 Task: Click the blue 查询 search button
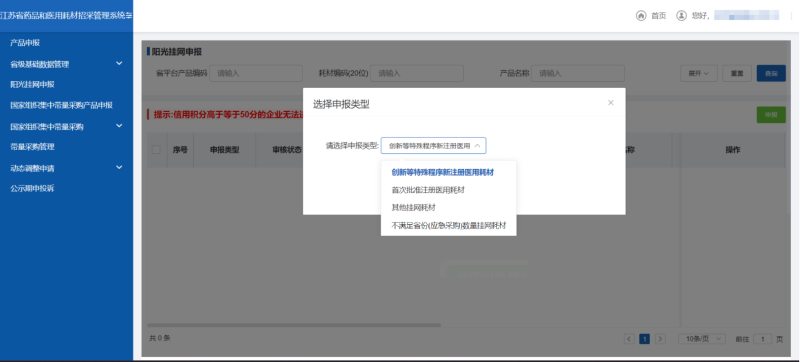coord(771,73)
